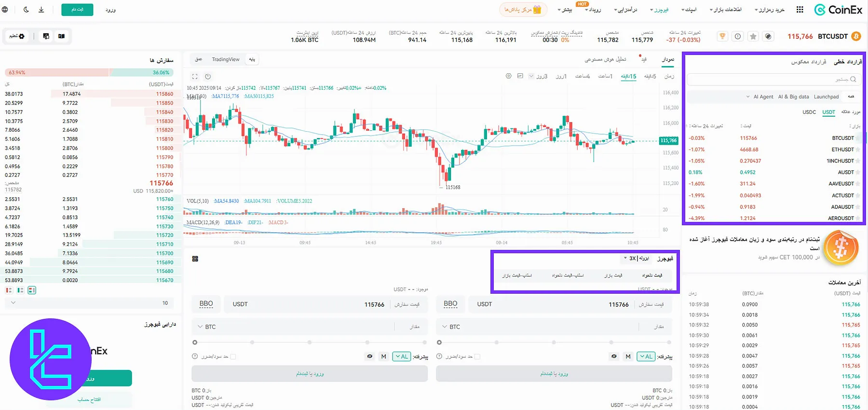Click the download app icon in header
The image size is (868, 410).
pyautogui.click(x=41, y=10)
